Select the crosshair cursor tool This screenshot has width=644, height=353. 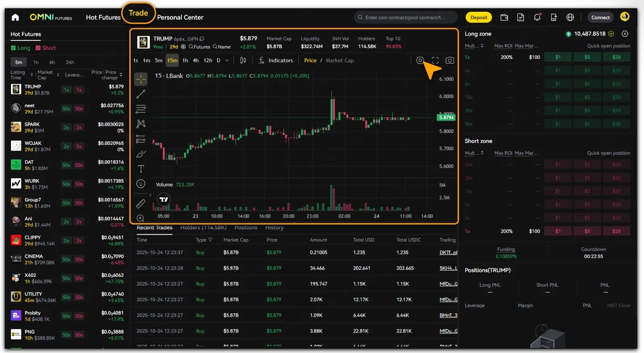[x=141, y=79]
